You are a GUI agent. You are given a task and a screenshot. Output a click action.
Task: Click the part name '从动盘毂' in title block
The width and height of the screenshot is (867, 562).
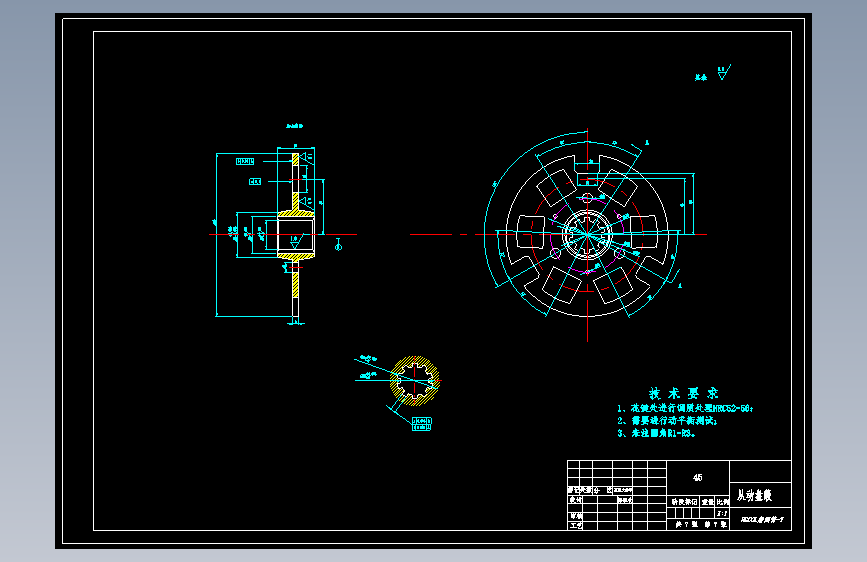pos(754,495)
